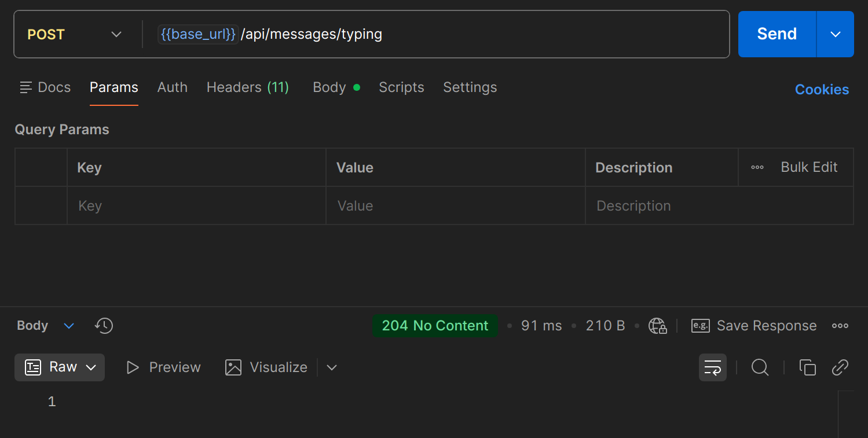This screenshot has width=868, height=438.
Task: Select the Settings tab
Action: (470, 87)
